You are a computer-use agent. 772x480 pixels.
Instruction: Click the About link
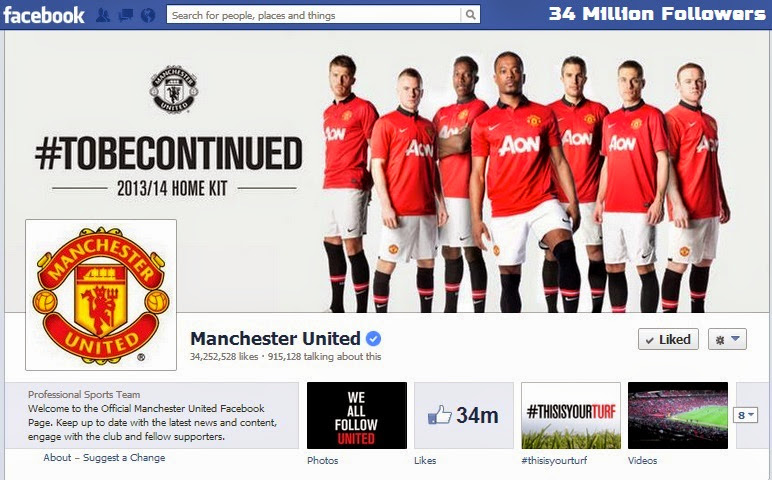[57, 457]
